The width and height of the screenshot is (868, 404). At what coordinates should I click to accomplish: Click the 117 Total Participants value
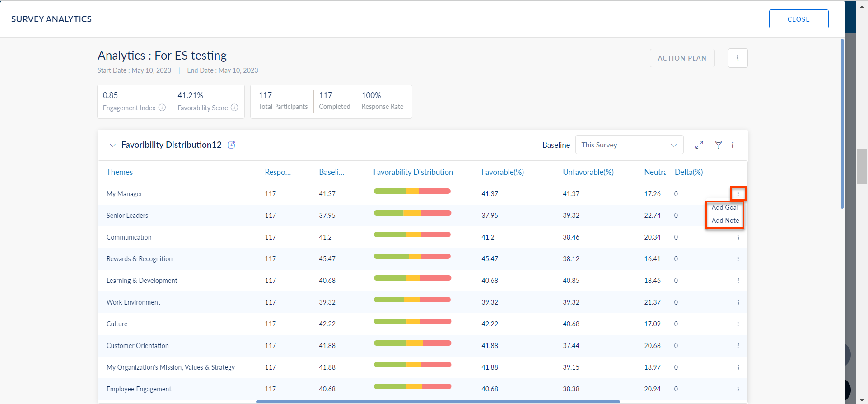click(x=266, y=95)
